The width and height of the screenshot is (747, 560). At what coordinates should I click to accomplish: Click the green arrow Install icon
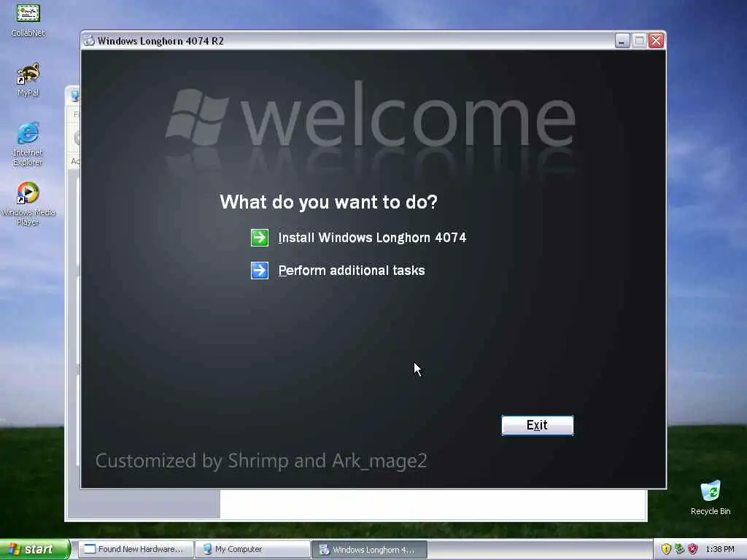[260, 238]
